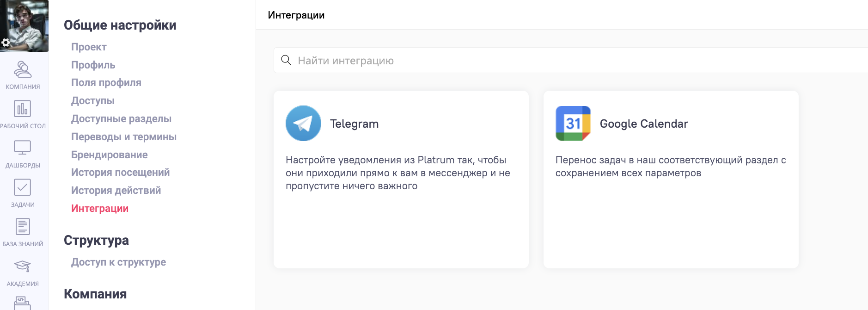
Task: Click the Google Calendar logo icon
Action: [x=573, y=124]
